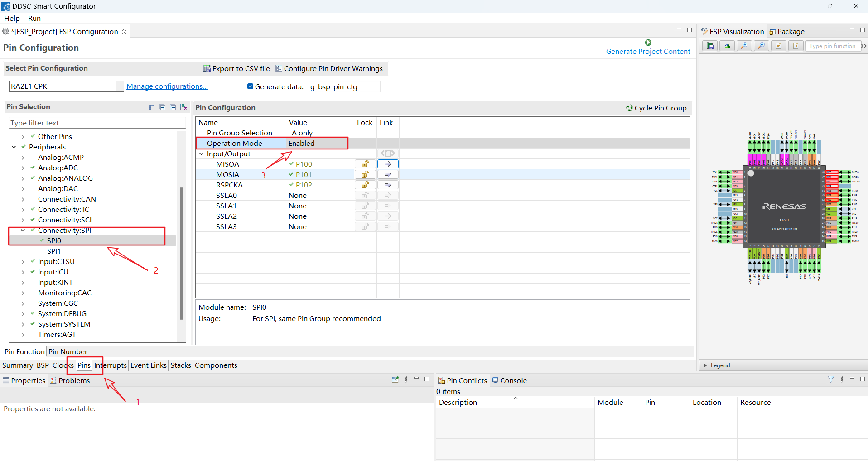Toggle lock for MISOA pin

(x=365, y=164)
